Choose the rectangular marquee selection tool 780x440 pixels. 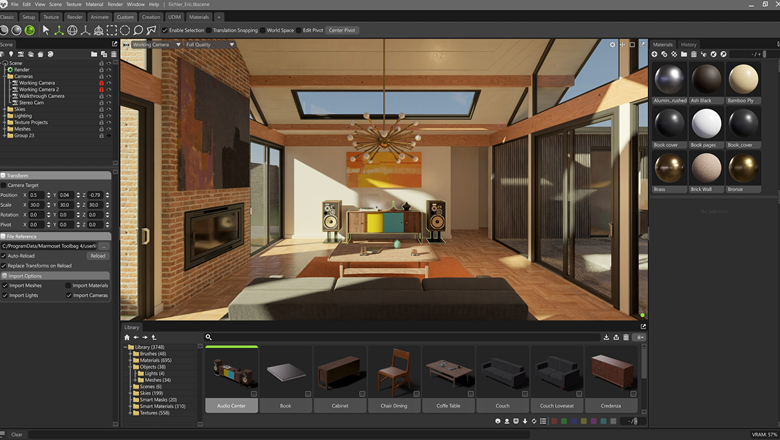click(111, 30)
